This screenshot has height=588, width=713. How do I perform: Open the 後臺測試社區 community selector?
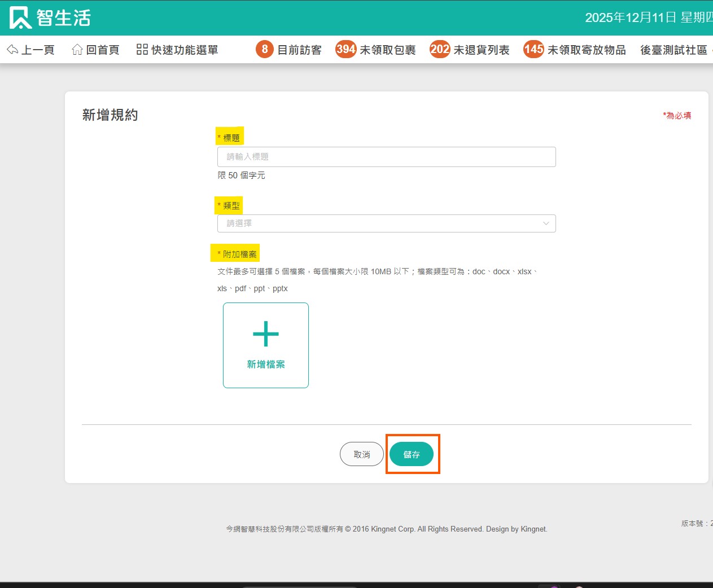click(x=673, y=50)
